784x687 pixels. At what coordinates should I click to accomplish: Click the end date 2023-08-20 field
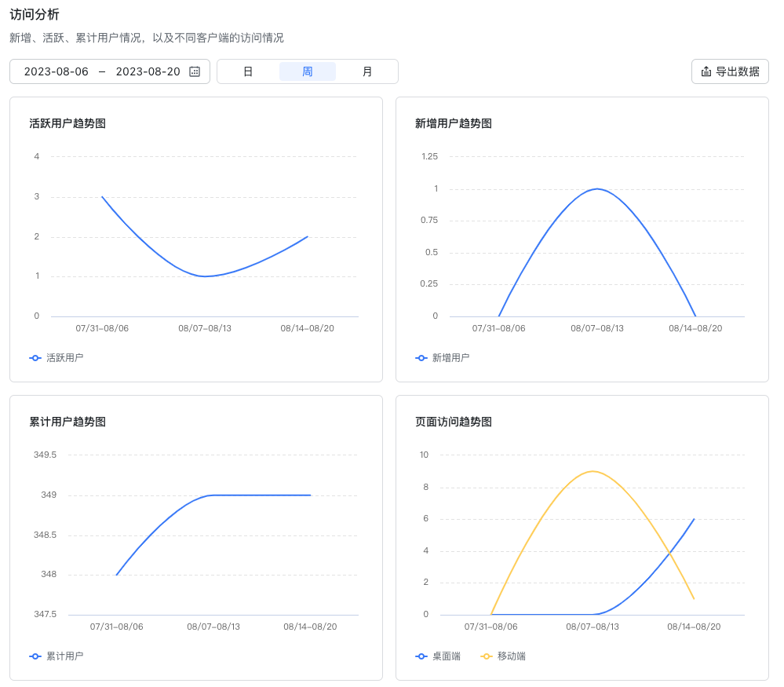pos(148,71)
